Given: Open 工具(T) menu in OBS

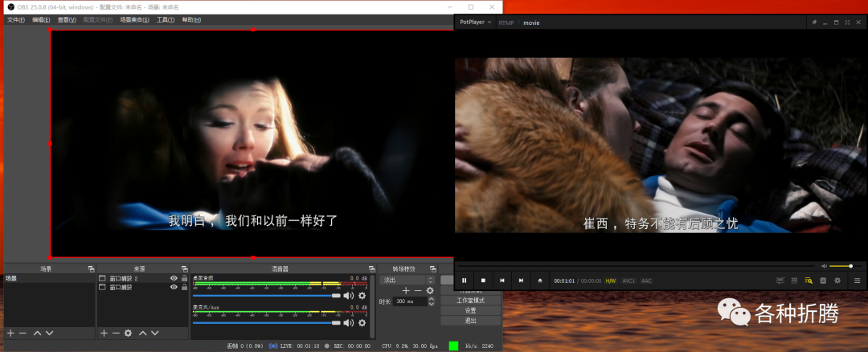Looking at the screenshot, I should [x=166, y=20].
